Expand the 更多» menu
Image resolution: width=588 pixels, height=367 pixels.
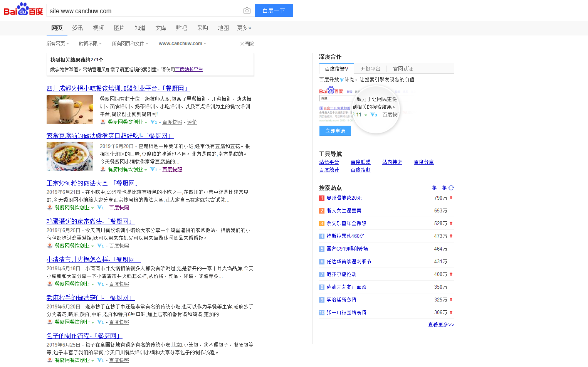pyautogui.click(x=244, y=28)
